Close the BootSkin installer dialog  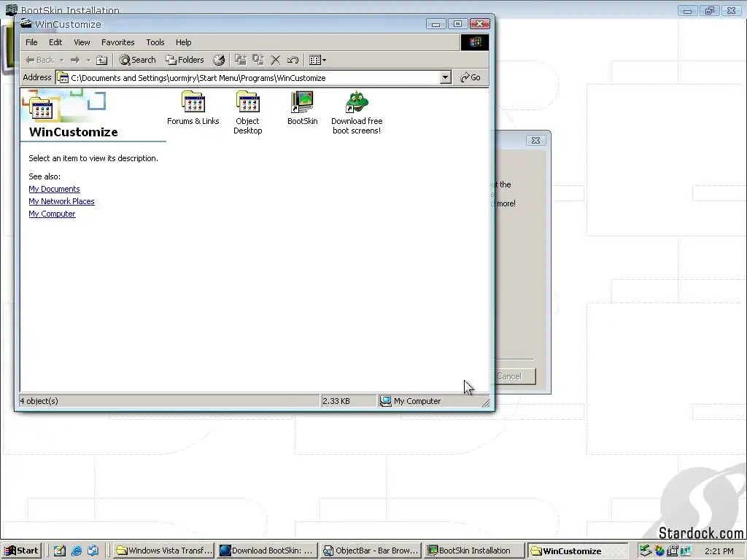[535, 141]
